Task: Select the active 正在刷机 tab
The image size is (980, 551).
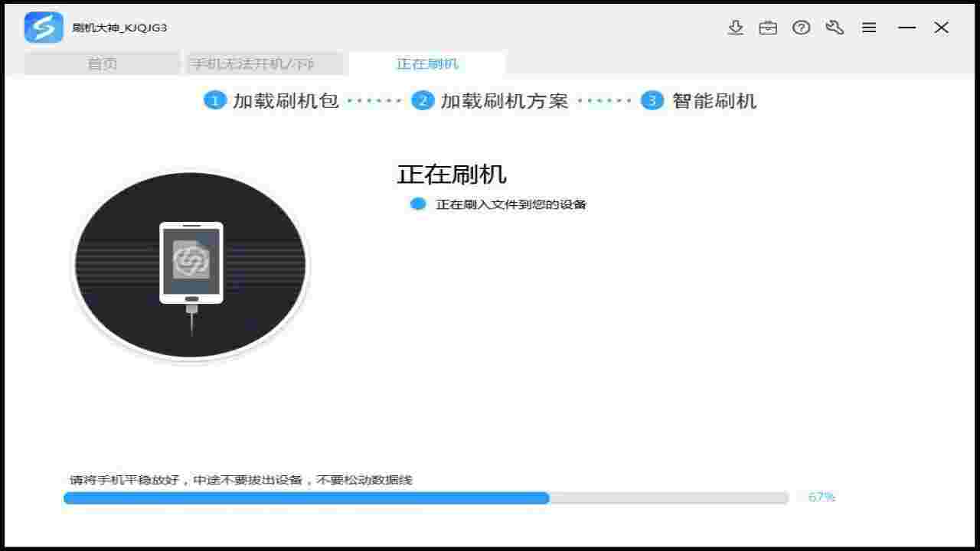Action: [426, 64]
